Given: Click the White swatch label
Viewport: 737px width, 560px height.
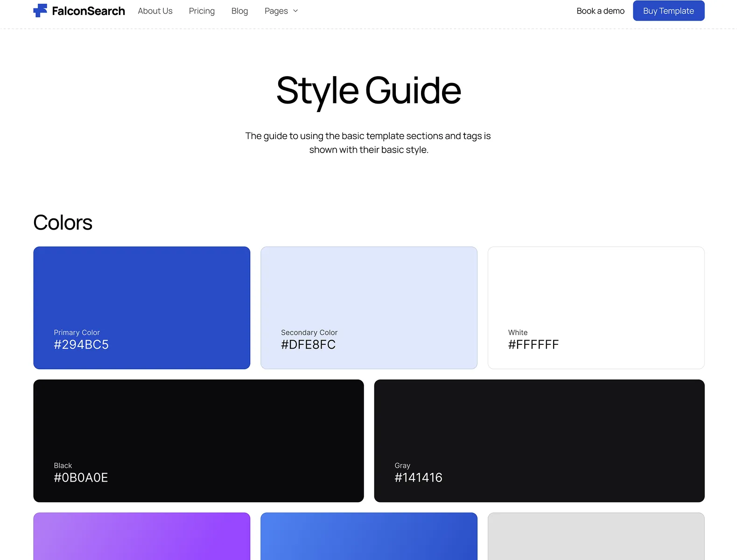Looking at the screenshot, I should [x=518, y=333].
